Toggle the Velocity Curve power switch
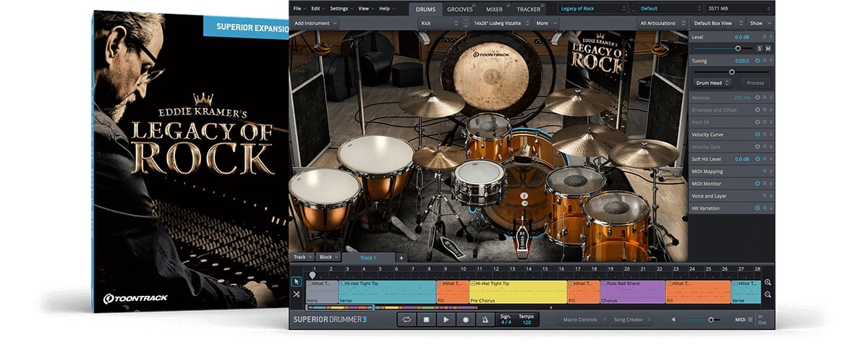The image size is (868, 353). (757, 135)
